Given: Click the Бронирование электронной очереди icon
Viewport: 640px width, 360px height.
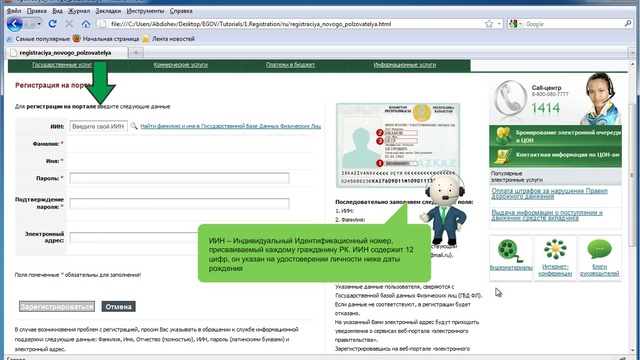Looking at the screenshot, I should coord(503,136).
